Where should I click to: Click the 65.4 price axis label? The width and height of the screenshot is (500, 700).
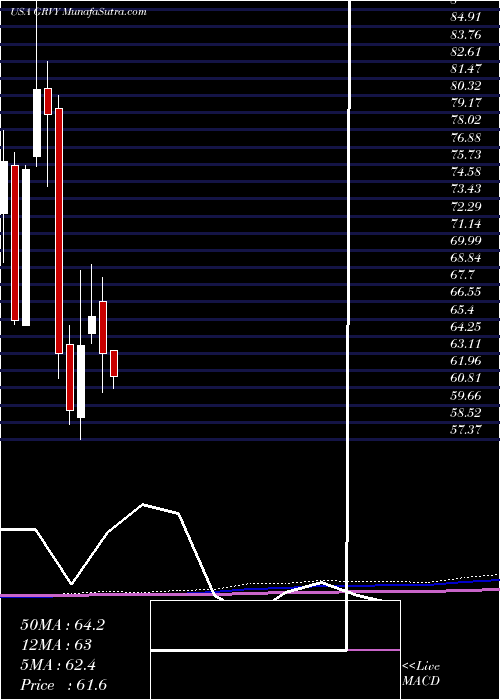(462, 309)
